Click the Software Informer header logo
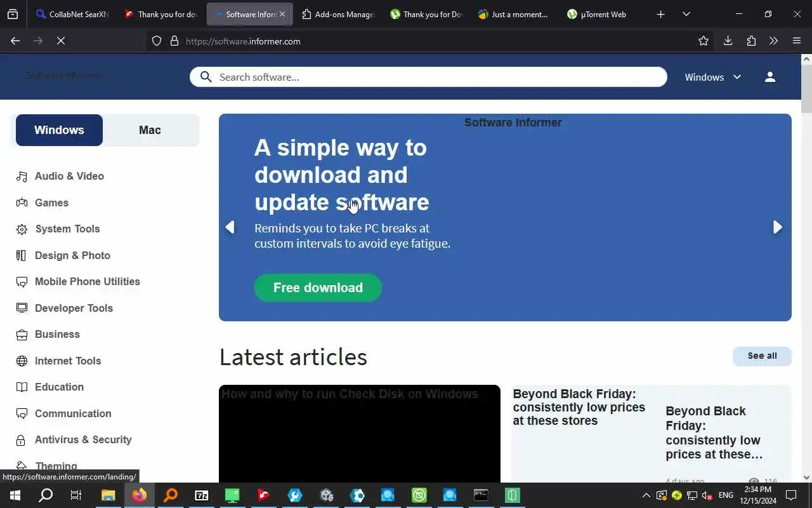 point(63,76)
